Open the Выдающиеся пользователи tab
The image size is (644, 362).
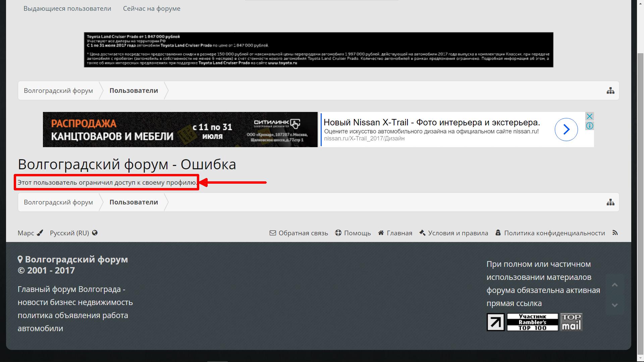[67, 8]
